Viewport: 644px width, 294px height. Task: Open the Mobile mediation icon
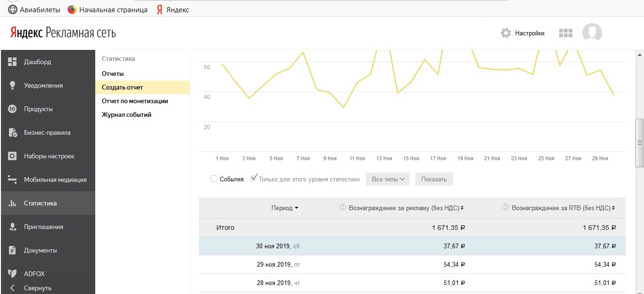13,180
